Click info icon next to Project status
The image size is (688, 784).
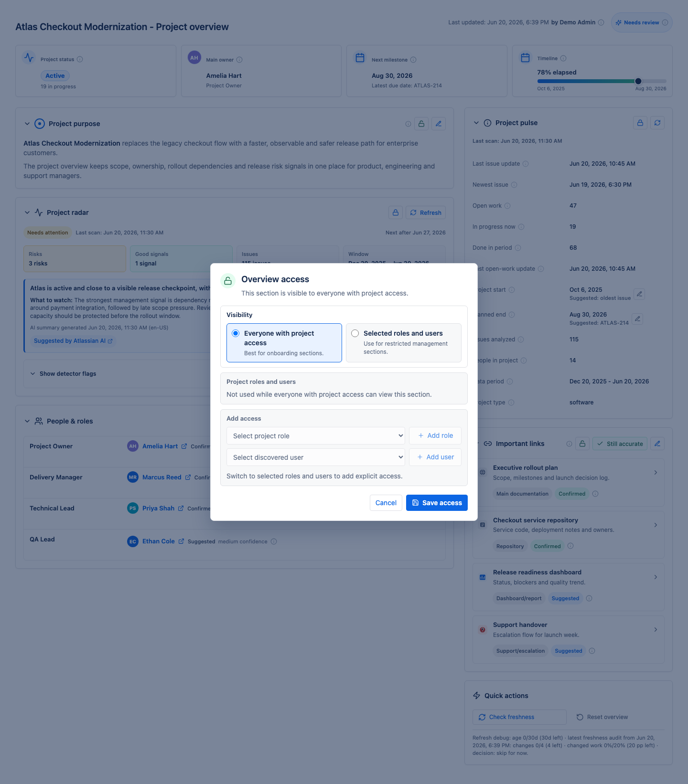pos(80,59)
